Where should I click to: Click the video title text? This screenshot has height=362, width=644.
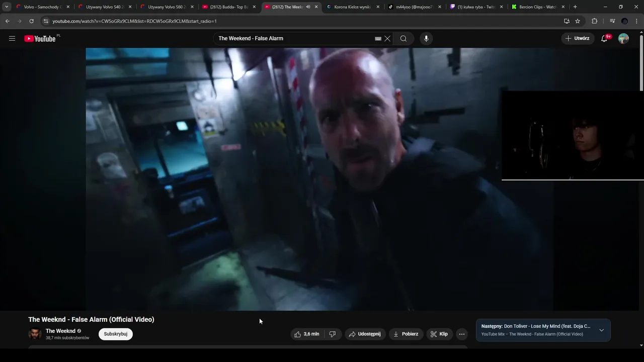tap(91, 319)
